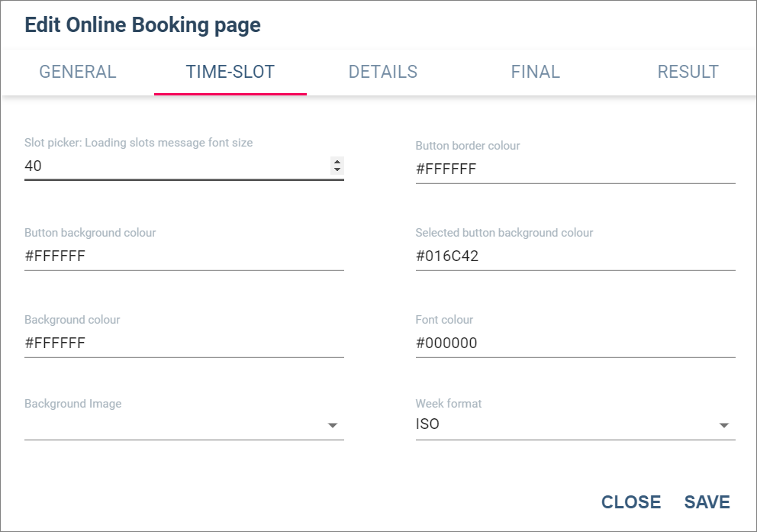Click the Button border colour field

575,169
